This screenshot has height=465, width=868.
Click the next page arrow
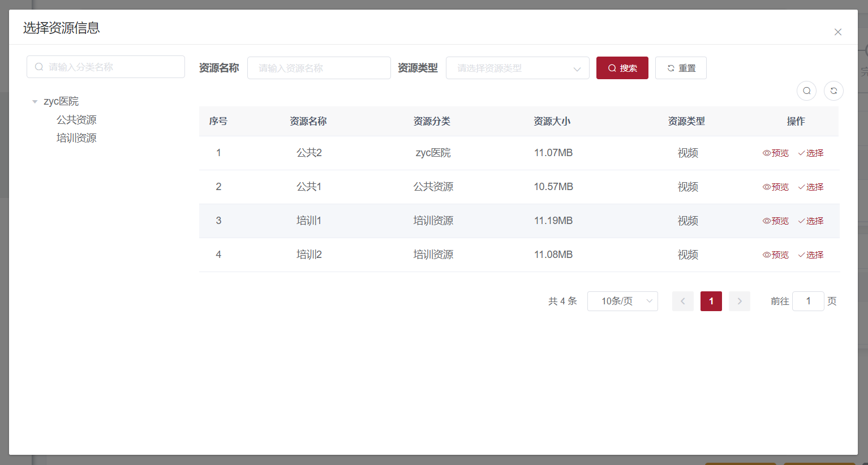pos(740,301)
